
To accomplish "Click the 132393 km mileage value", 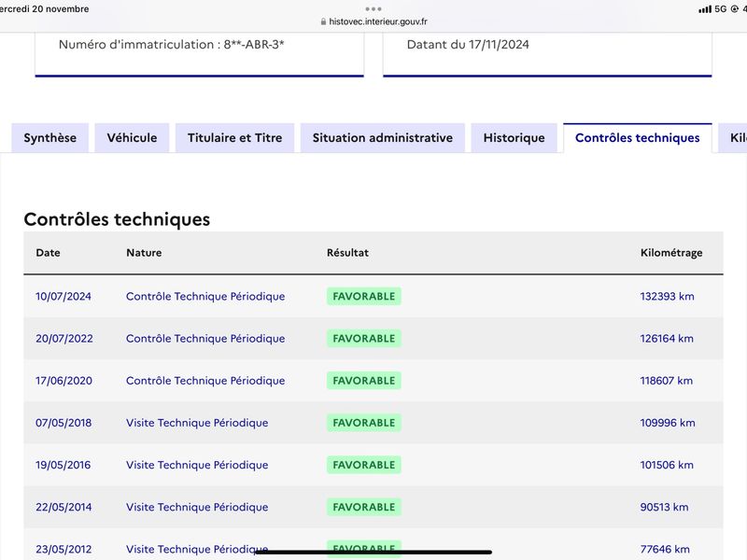I will click(667, 296).
